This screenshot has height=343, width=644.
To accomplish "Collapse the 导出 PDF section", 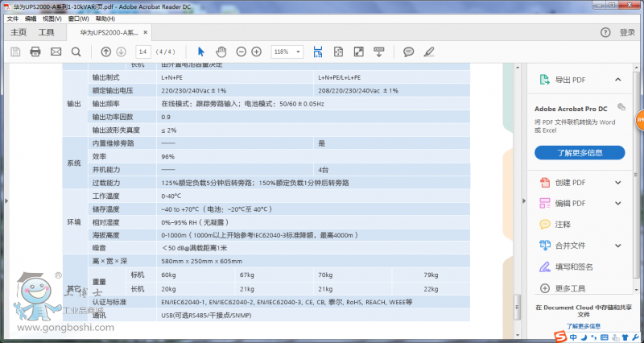I will [617, 80].
